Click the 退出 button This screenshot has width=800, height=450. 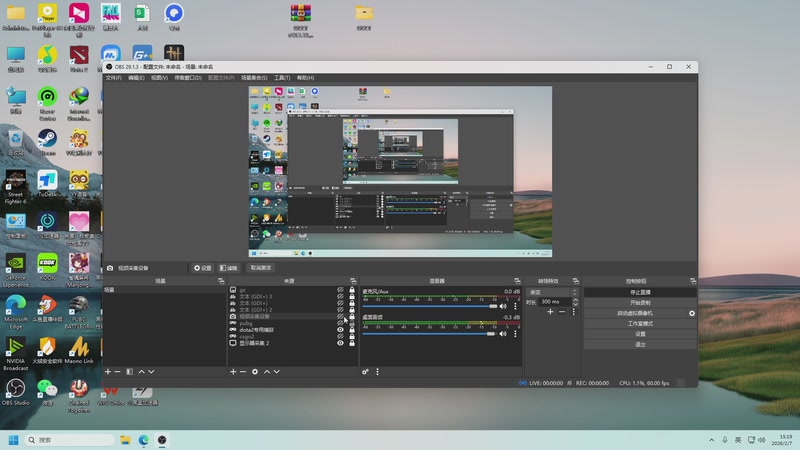click(x=640, y=344)
